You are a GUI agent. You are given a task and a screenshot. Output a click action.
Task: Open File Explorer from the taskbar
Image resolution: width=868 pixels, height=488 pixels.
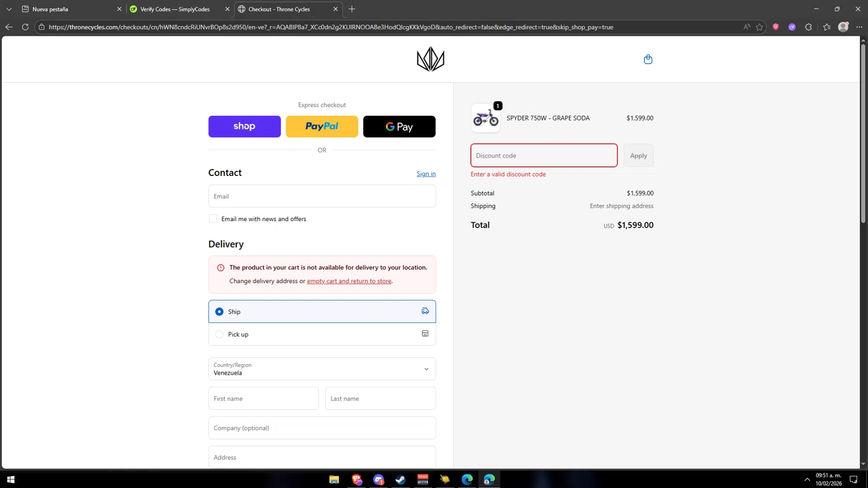[x=334, y=479]
